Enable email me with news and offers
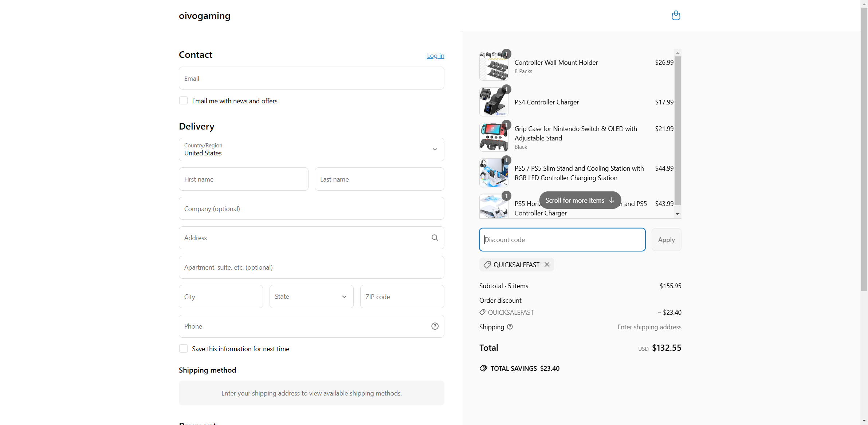 click(183, 100)
